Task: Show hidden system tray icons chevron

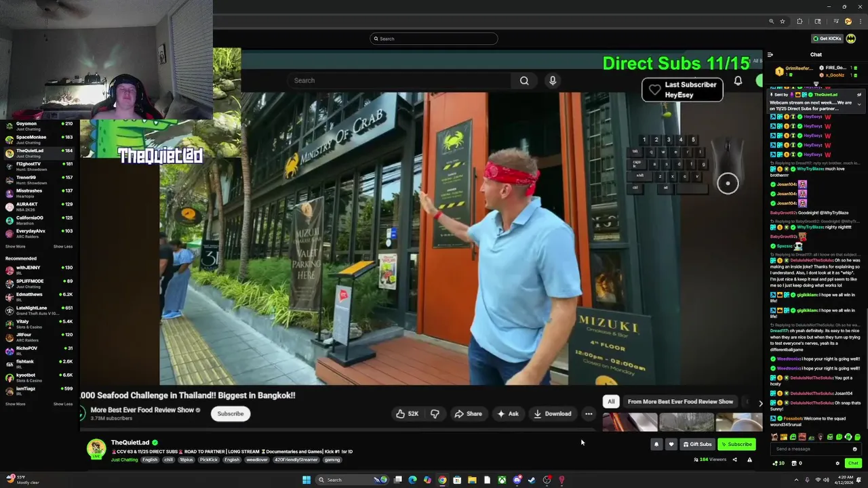Action: tap(796, 480)
